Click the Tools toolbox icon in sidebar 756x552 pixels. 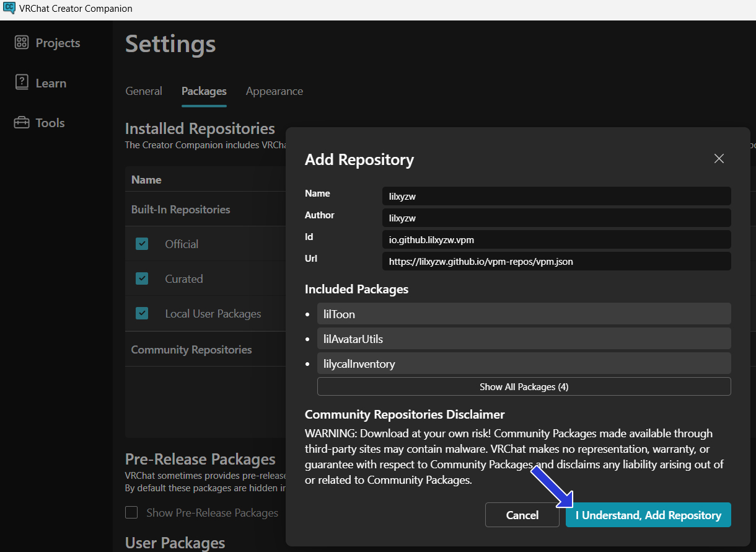coord(22,123)
